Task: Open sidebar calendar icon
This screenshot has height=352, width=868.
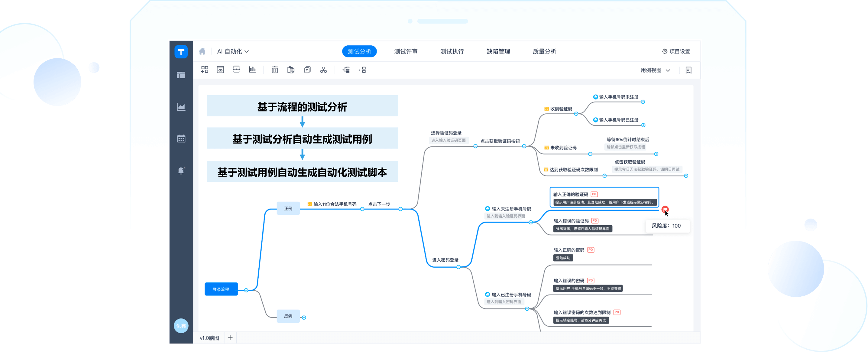Action: 181,139
